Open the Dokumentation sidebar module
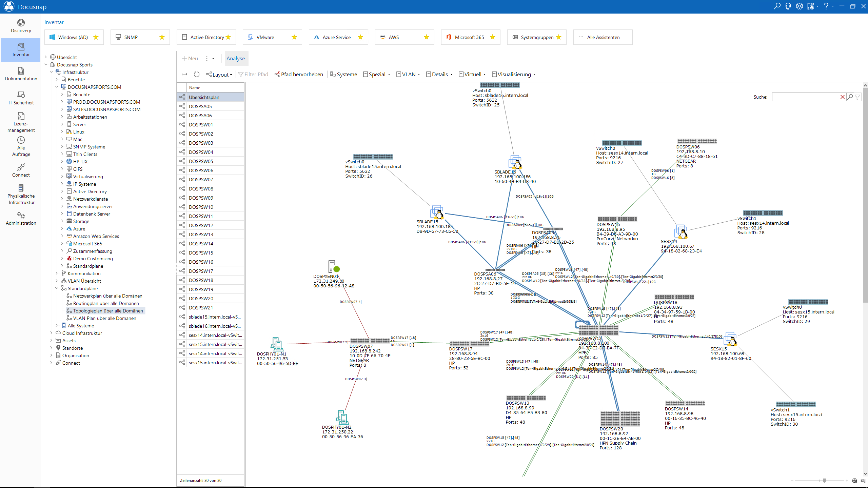Image resolution: width=868 pixels, height=488 pixels. click(21, 74)
